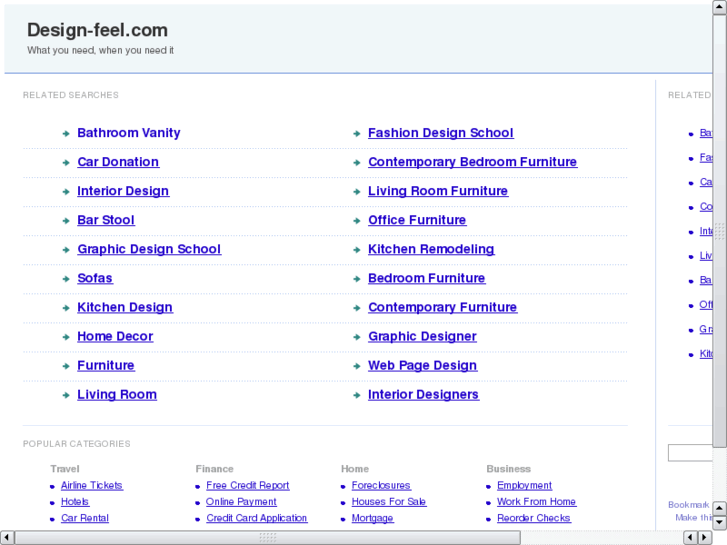Click the Design-feel.com site title
The height and width of the screenshot is (545, 727).
pyautogui.click(x=97, y=30)
